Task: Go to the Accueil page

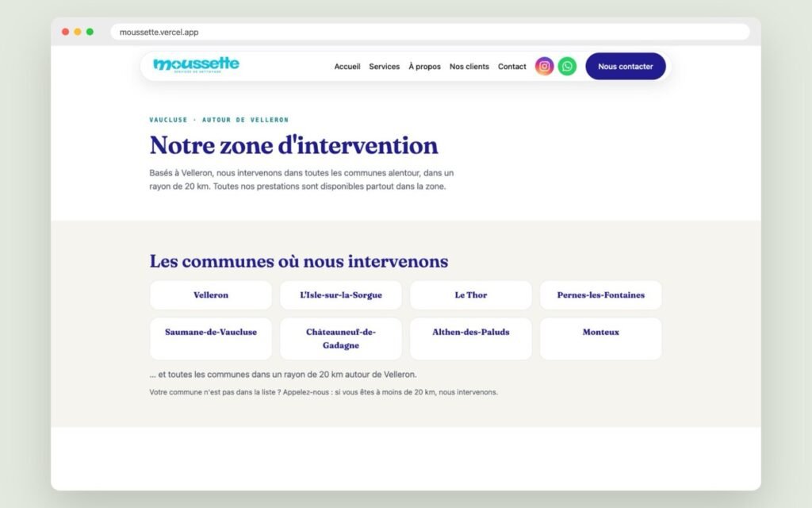Action: [x=347, y=67]
